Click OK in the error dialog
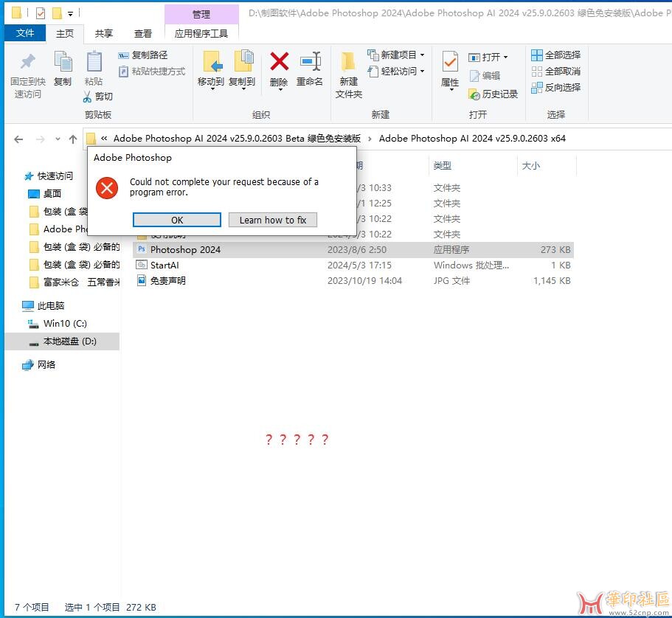 [x=177, y=220]
